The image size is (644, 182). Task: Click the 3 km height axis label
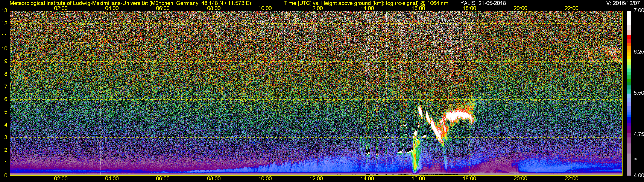pyautogui.click(x=6, y=137)
